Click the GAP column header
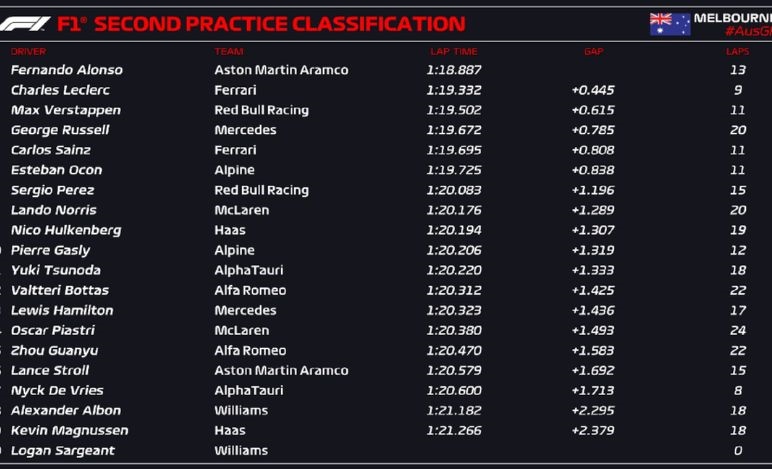 point(594,52)
